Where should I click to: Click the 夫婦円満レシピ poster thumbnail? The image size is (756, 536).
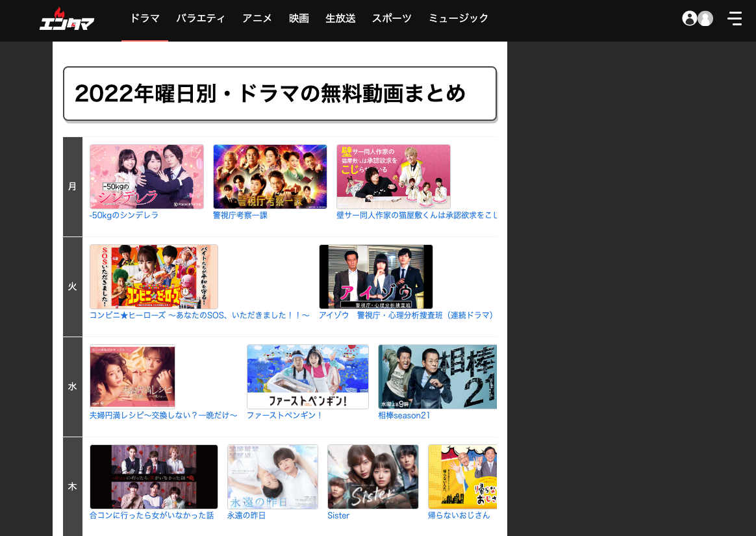point(132,376)
